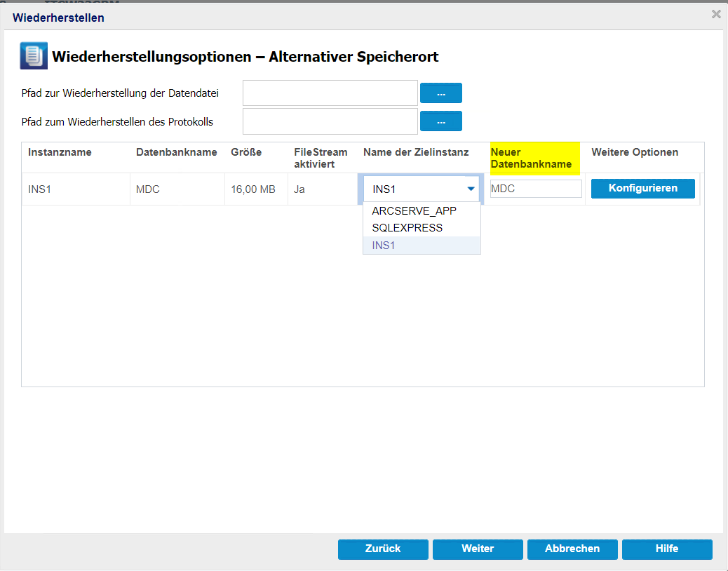Viewport: 728px width, 571px height.
Task: Collapse the target instance dropdown arrow
Action: (x=471, y=189)
